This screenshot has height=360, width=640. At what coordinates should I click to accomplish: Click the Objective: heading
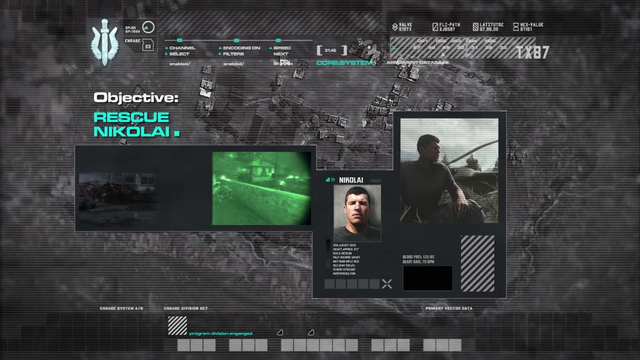(x=136, y=98)
